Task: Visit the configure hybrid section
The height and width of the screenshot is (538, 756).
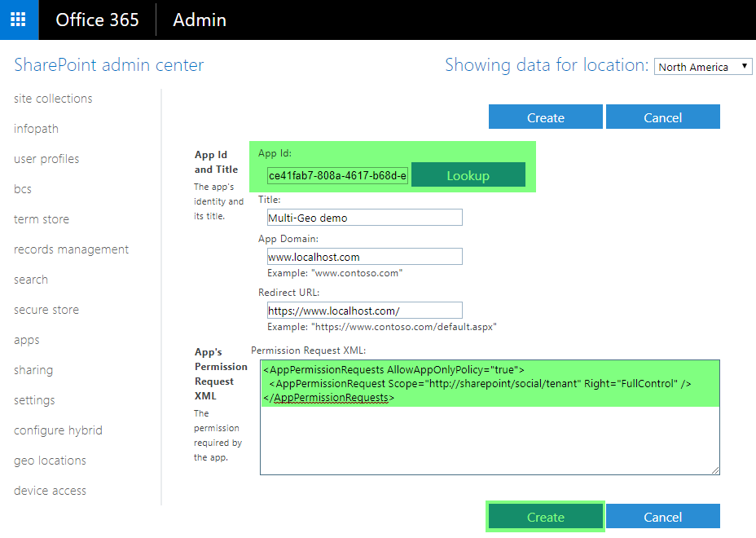Action: tap(57, 430)
